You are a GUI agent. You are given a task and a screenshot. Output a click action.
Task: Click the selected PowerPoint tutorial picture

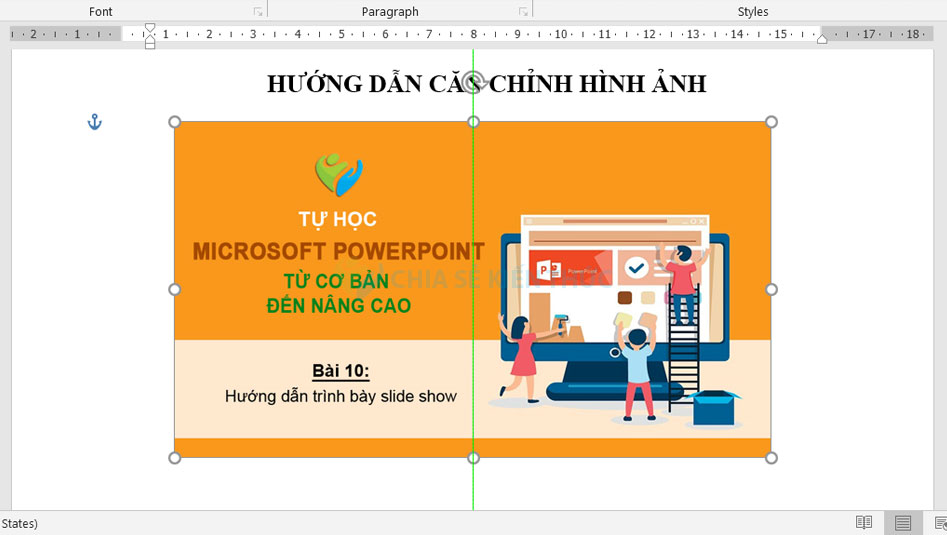point(473,290)
